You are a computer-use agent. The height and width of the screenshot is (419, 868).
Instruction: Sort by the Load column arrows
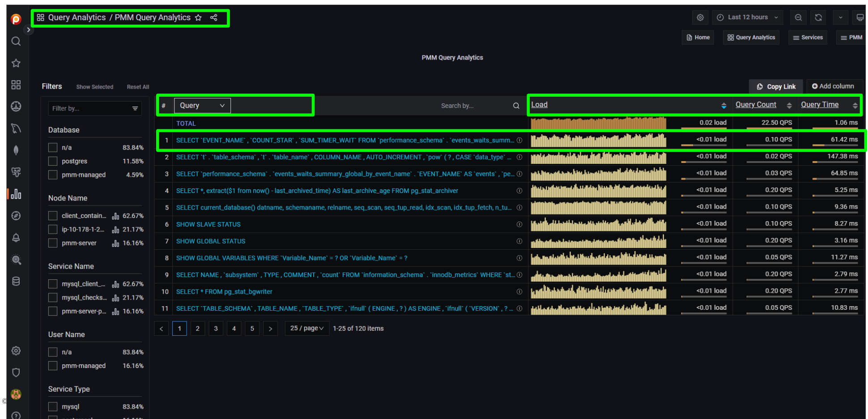click(723, 106)
